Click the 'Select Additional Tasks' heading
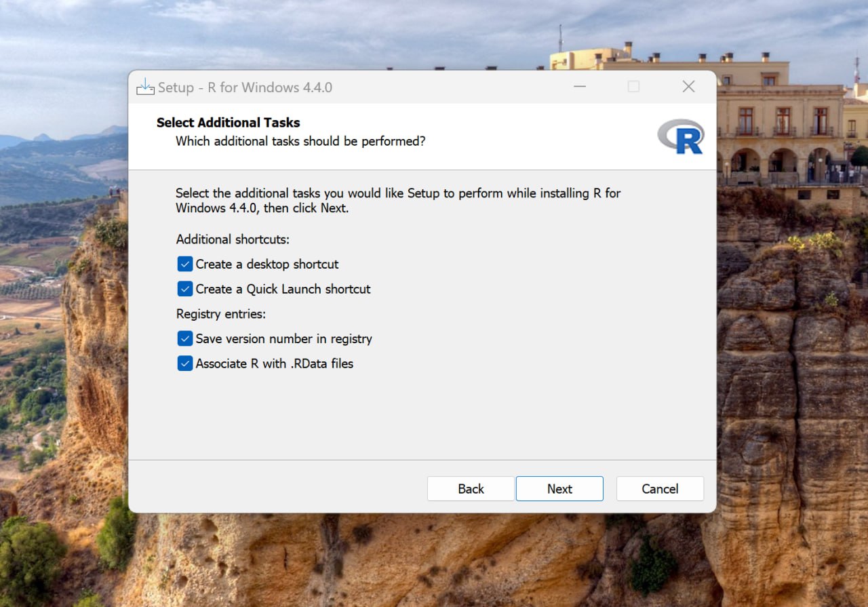This screenshot has height=607, width=868. pos(228,123)
